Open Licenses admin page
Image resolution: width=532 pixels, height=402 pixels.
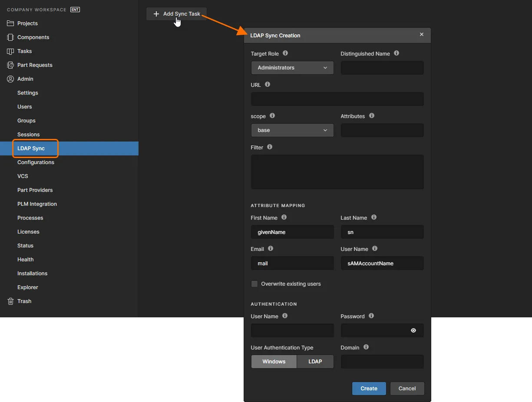[x=28, y=232]
